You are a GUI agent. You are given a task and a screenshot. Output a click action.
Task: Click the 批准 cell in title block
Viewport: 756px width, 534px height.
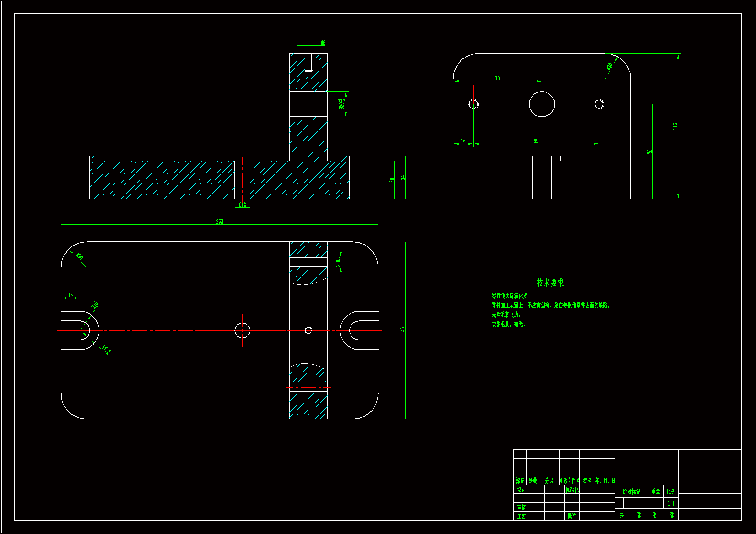(572, 516)
